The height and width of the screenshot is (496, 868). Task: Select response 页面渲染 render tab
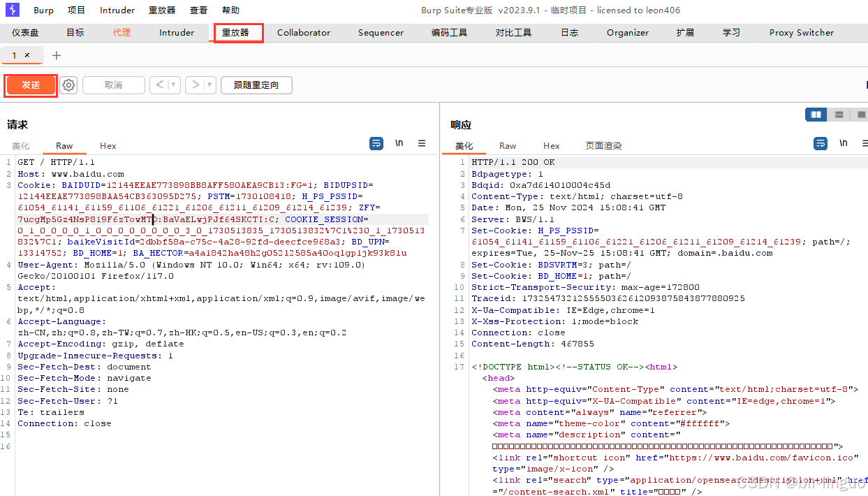click(603, 145)
